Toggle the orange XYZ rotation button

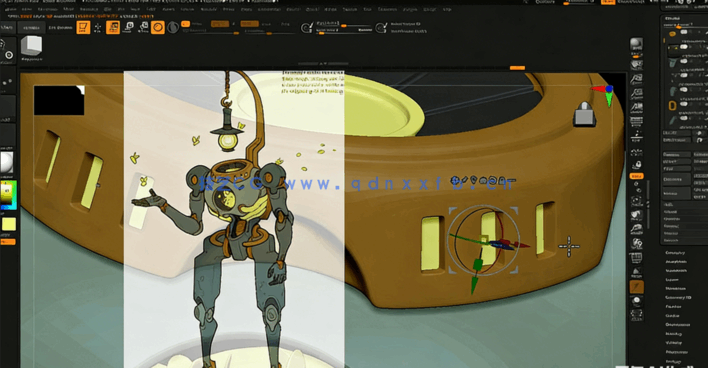pyautogui.click(x=637, y=176)
